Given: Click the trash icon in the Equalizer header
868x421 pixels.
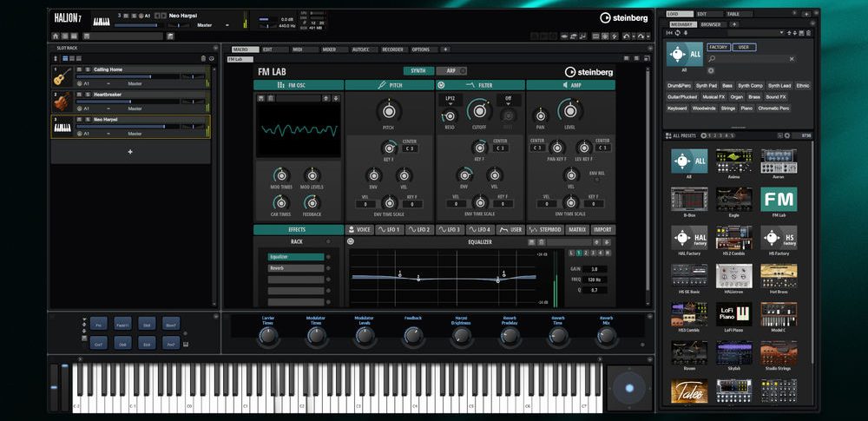Looking at the screenshot, I should tap(542, 242).
